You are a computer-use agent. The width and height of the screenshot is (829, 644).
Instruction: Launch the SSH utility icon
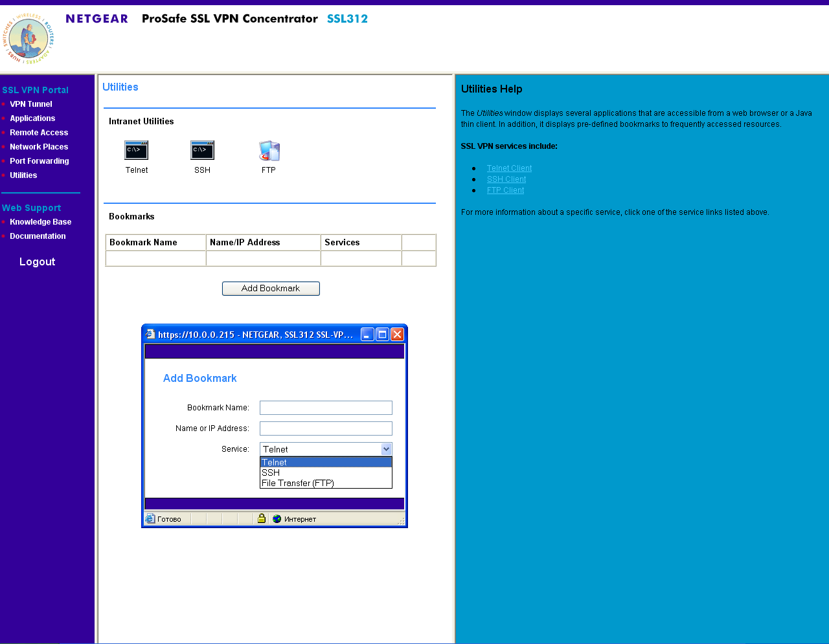[202, 150]
